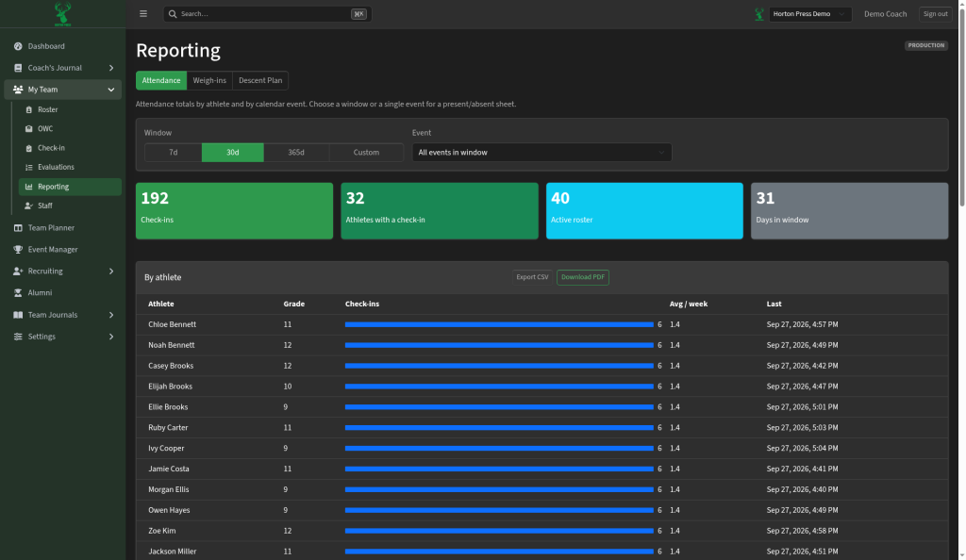Switch to the Weigh-ins tab
Screen dimensions: 966x560
coord(209,80)
